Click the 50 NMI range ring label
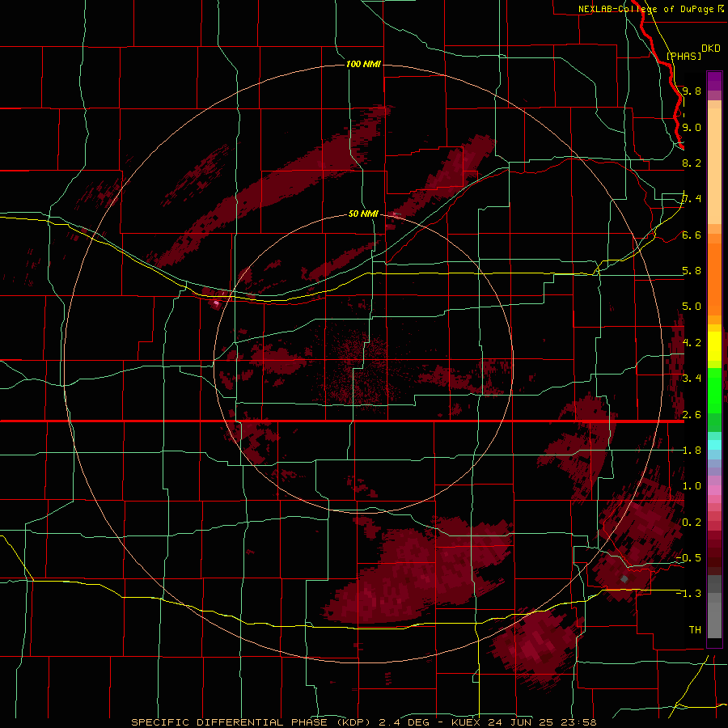 tap(363, 214)
